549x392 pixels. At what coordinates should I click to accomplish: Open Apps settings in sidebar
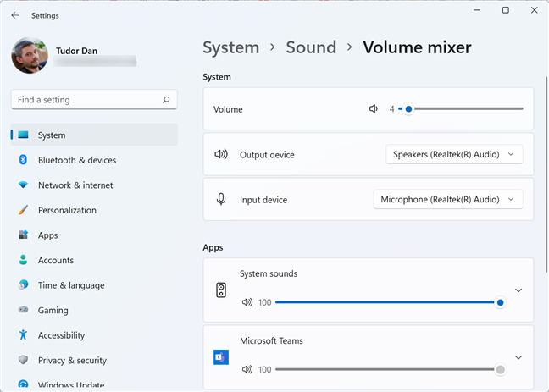pos(94,235)
